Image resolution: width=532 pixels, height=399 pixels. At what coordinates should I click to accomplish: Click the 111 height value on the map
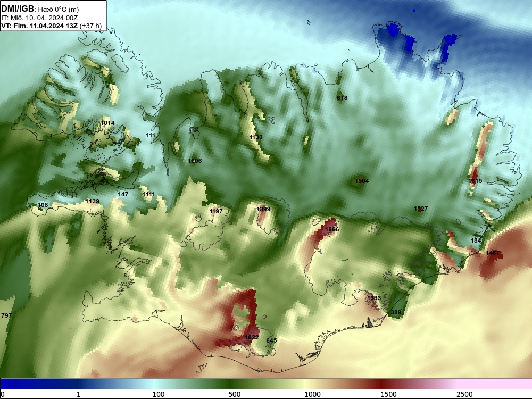coord(151,135)
